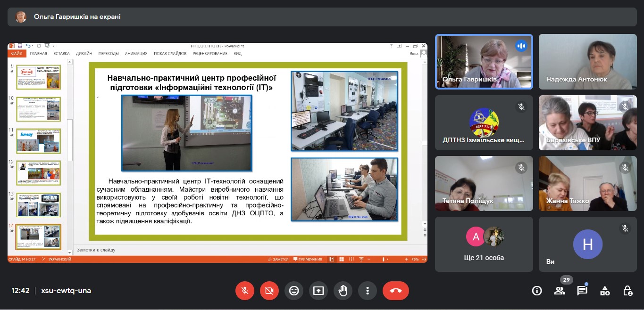
Task: Select slide 11 thumbnail with Knauf logo
Action: pyautogui.click(x=39, y=140)
